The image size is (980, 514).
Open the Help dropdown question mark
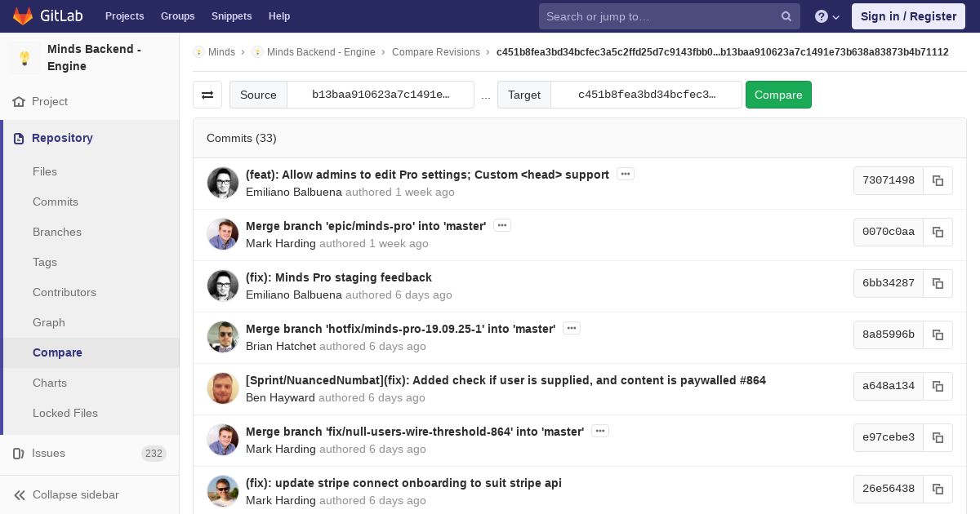click(826, 16)
